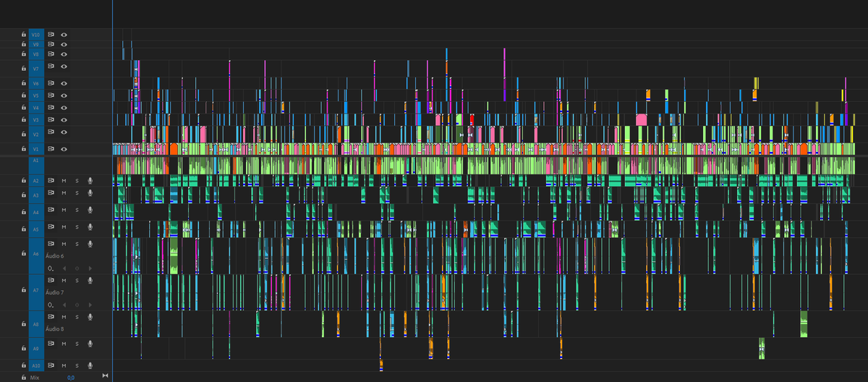Image resolution: width=868 pixels, height=382 pixels.
Task: Hide track V1 output with eye icon
Action: pos(64,149)
